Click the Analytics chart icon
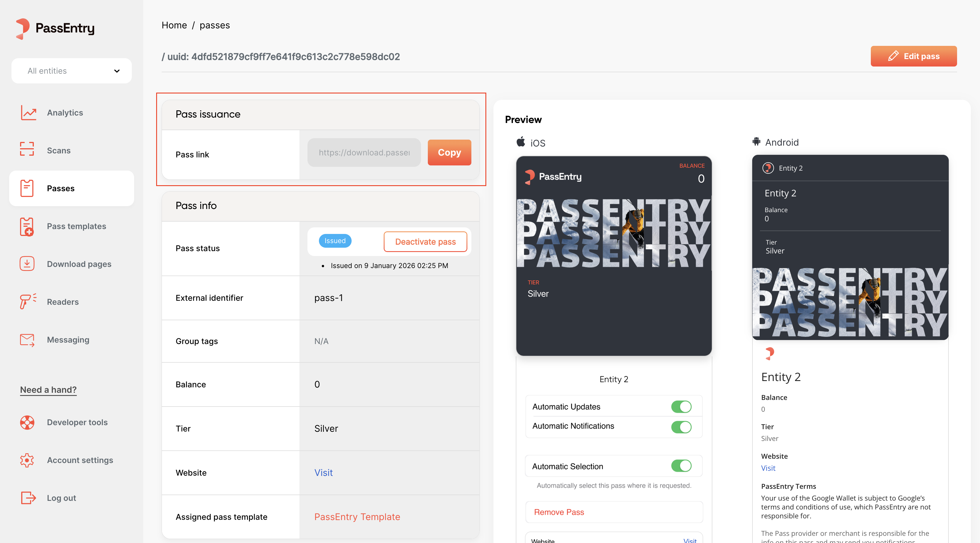The height and width of the screenshot is (543, 980). coord(28,113)
